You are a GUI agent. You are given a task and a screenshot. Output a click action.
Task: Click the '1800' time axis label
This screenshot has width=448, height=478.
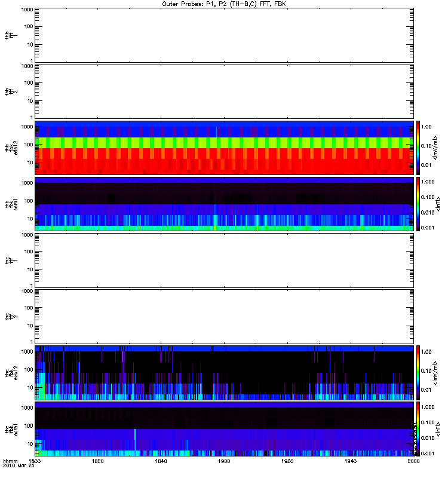coord(35,461)
